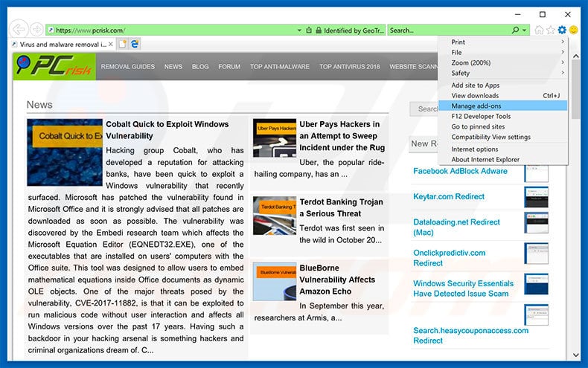Click the browser Forward arrow button

point(36,29)
